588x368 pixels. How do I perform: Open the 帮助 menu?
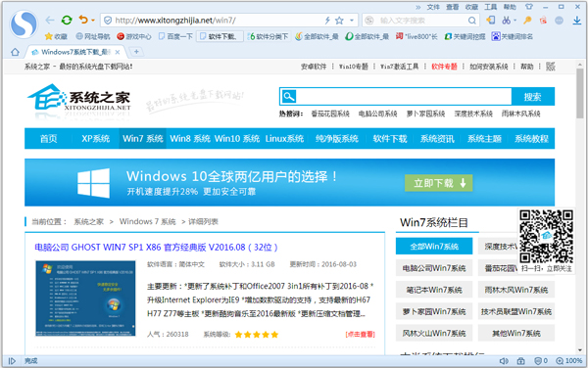[510, 7]
